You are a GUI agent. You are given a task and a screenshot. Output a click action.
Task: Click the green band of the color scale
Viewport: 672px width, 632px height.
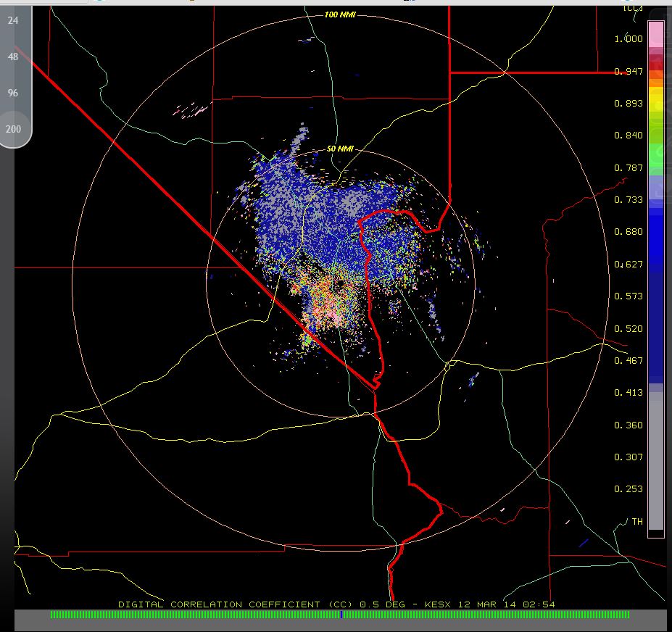[x=655, y=152]
